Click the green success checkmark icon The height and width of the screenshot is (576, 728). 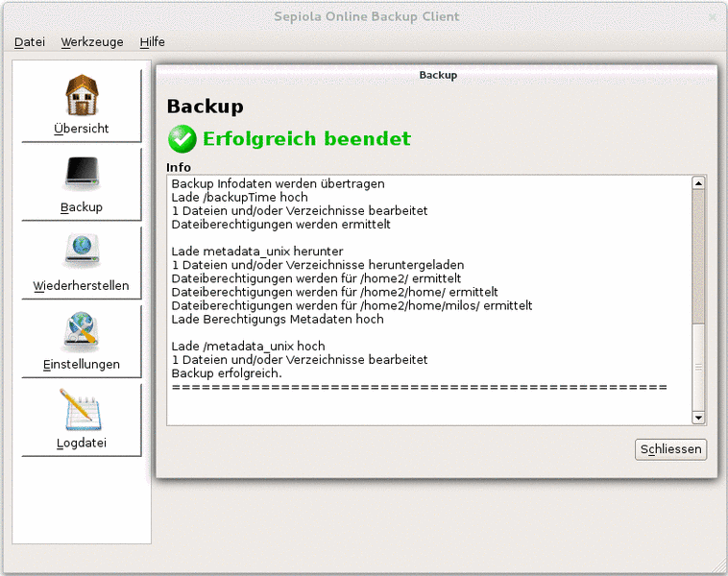(182, 138)
